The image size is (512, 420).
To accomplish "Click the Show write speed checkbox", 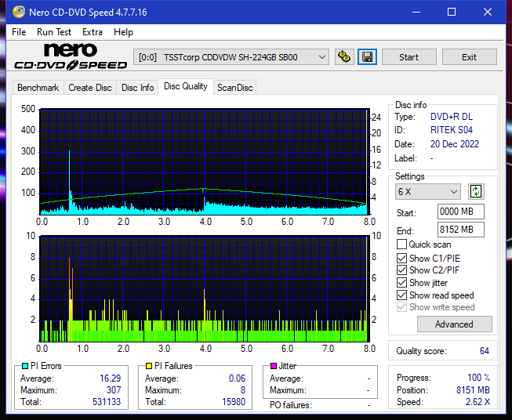I will point(401,307).
